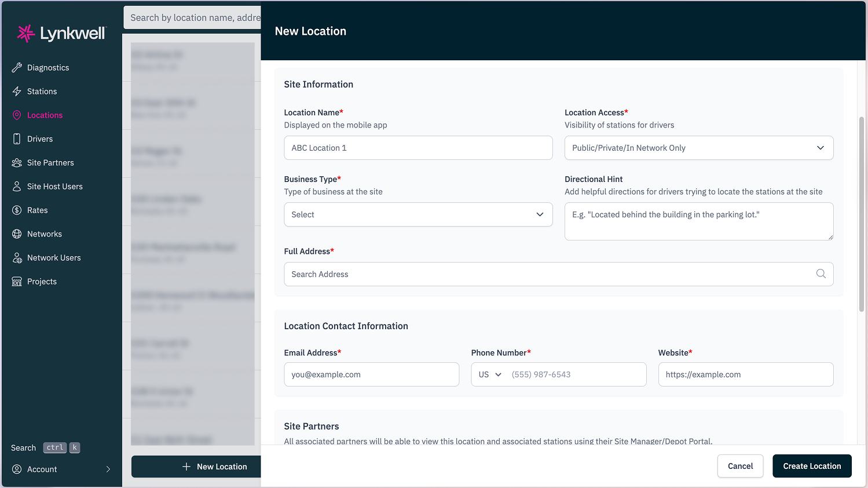Select the Diagnostics wrench icon in sidebar

[17, 67]
